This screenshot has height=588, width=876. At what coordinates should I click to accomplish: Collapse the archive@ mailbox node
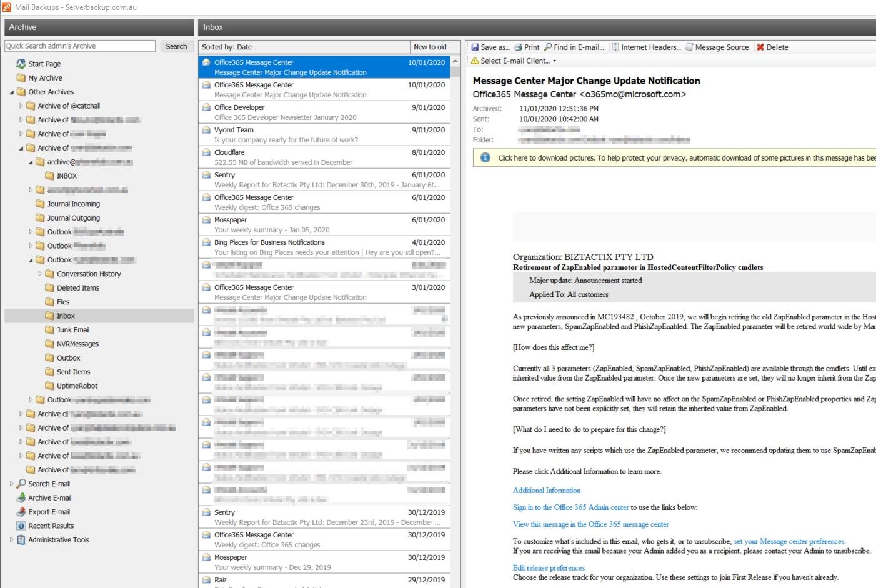pyautogui.click(x=31, y=162)
